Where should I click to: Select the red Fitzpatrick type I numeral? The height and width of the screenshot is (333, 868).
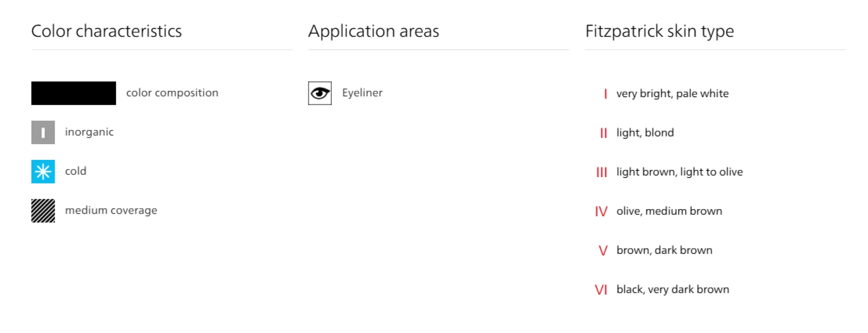[x=605, y=94]
